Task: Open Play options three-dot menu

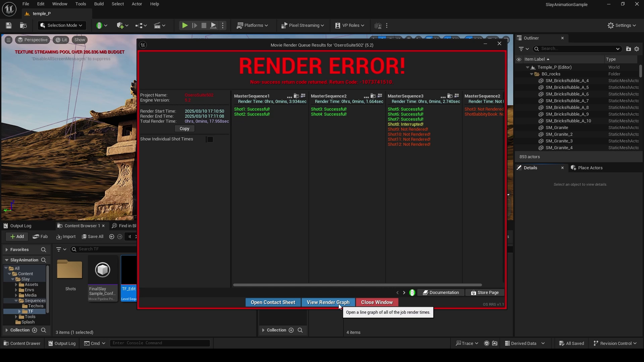Action: [x=223, y=25]
